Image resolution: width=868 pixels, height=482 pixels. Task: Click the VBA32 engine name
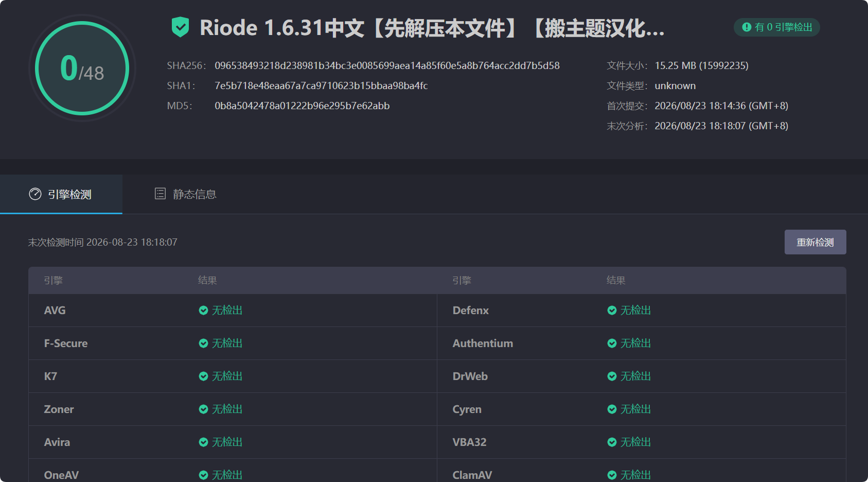tap(469, 442)
